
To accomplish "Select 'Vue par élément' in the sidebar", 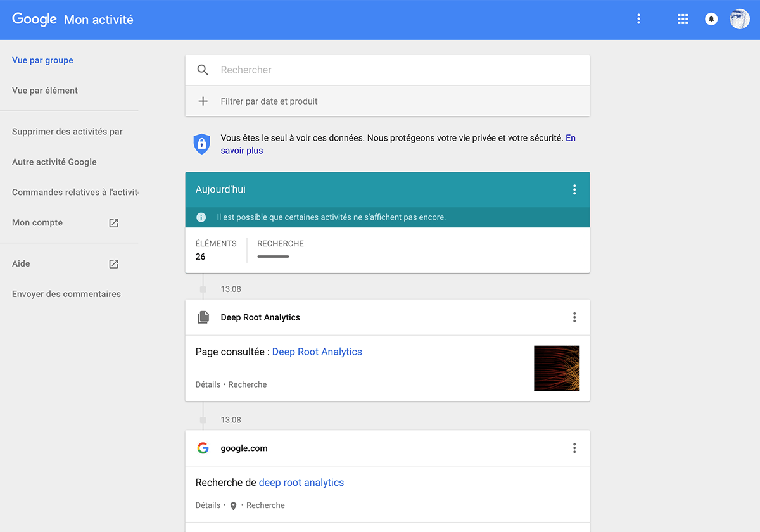I will tap(45, 91).
